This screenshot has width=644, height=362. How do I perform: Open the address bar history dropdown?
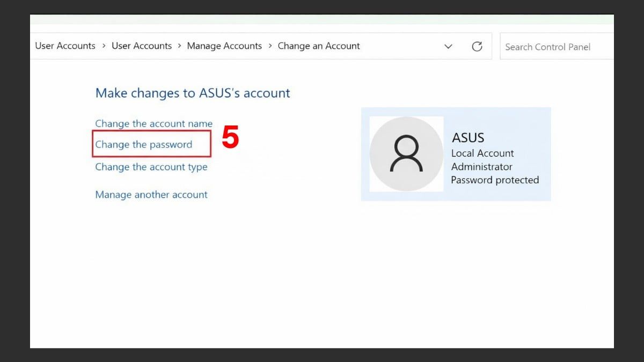449,47
